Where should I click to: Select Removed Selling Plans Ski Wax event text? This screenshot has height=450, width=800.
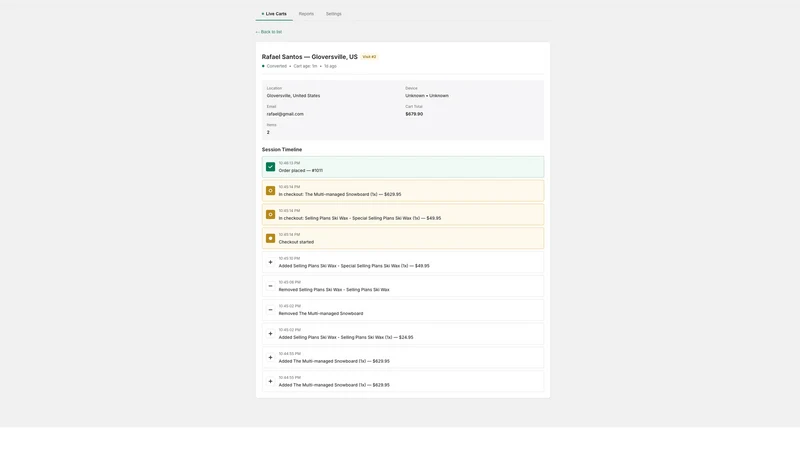point(334,290)
